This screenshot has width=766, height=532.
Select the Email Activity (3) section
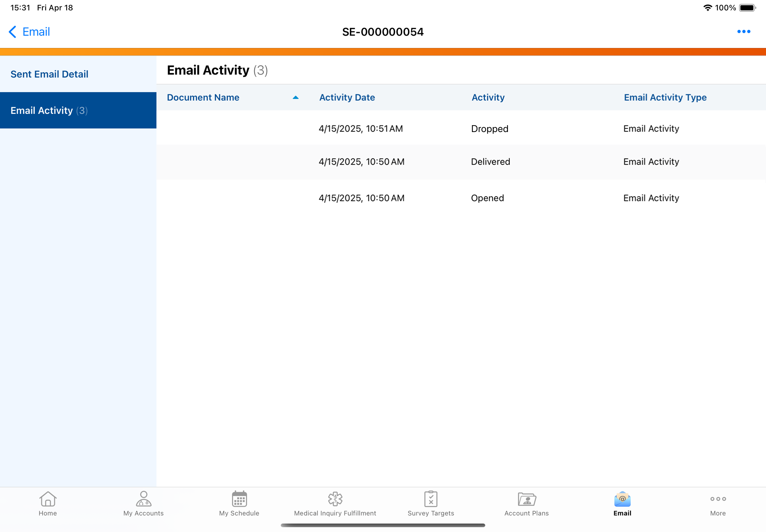49,110
